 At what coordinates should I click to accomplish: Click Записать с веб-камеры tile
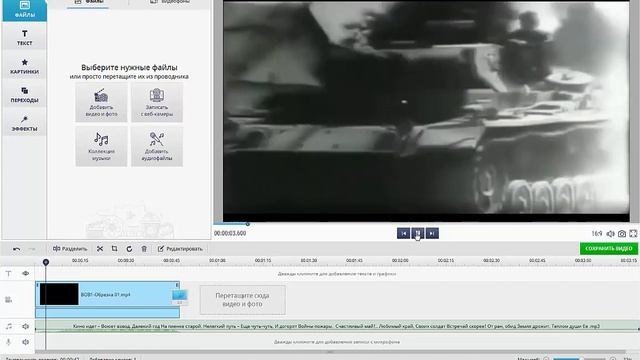point(157,102)
